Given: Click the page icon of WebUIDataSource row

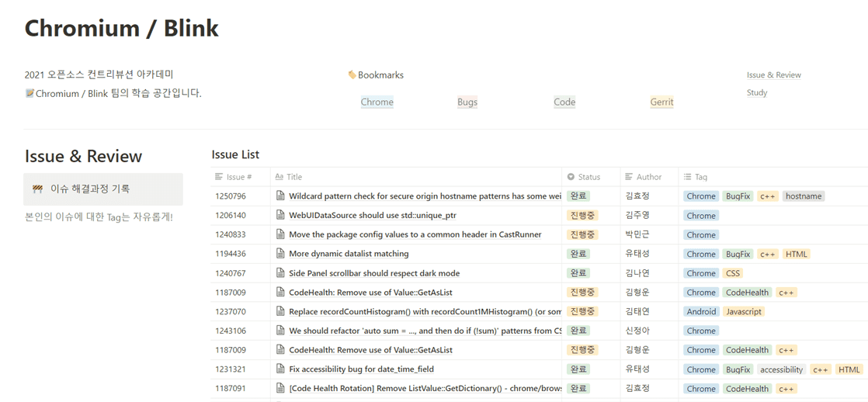Looking at the screenshot, I should 280,216.
